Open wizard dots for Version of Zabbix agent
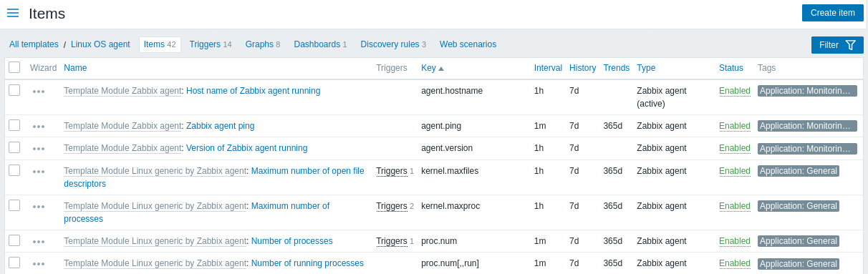 click(x=39, y=149)
